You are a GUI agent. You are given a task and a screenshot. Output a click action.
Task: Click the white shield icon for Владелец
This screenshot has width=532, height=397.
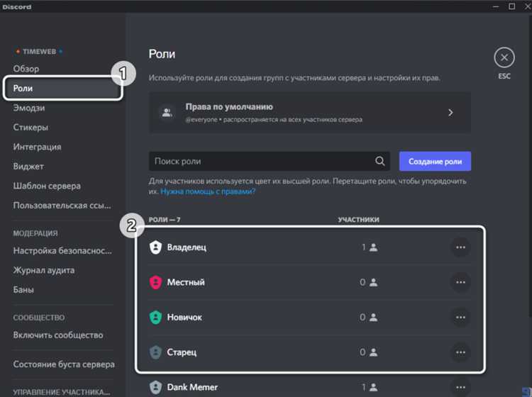[155, 247]
